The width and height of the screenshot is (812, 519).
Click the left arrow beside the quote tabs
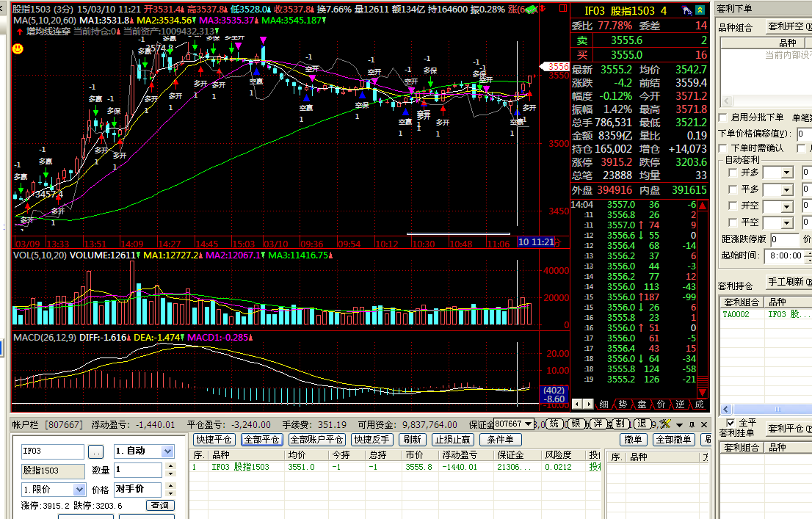click(x=577, y=404)
